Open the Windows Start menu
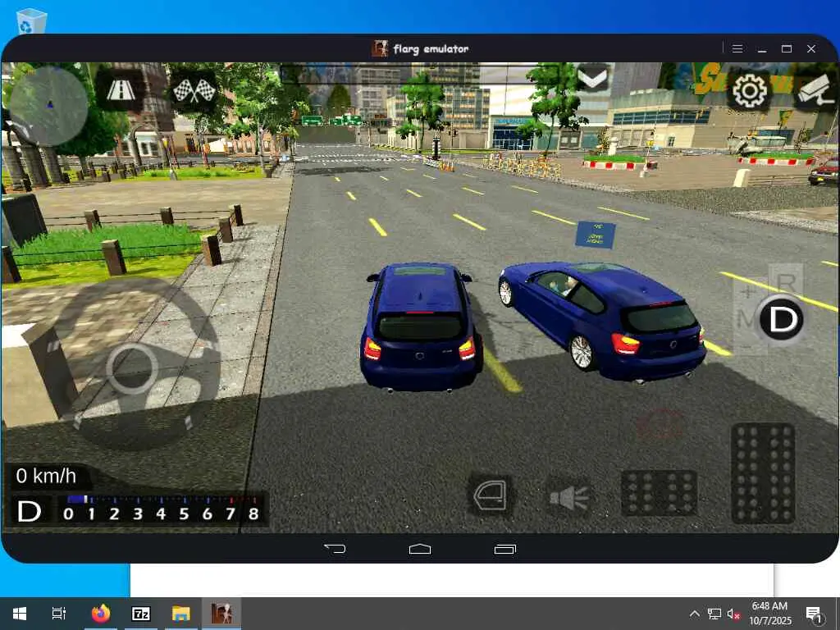Viewport: 840px width, 630px height. tap(20, 614)
